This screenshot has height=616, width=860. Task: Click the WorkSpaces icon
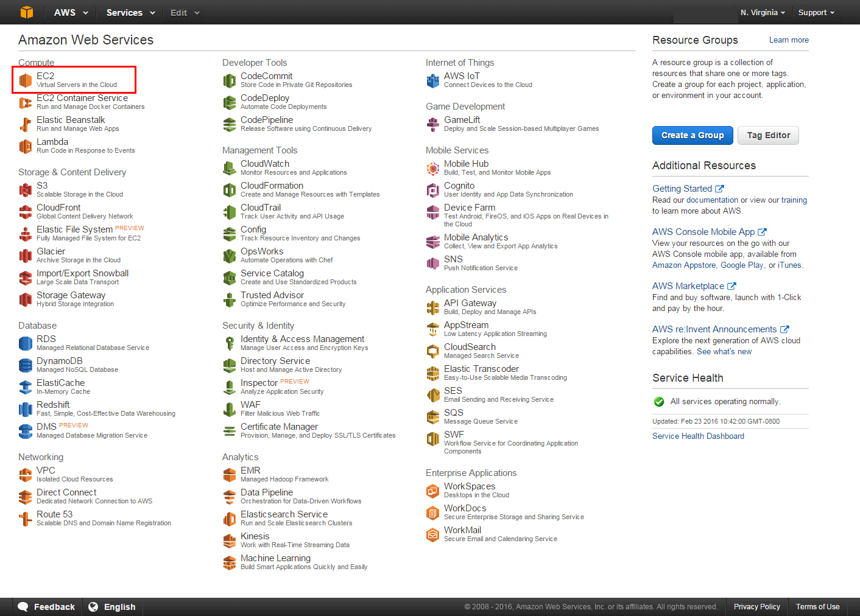[433, 491]
